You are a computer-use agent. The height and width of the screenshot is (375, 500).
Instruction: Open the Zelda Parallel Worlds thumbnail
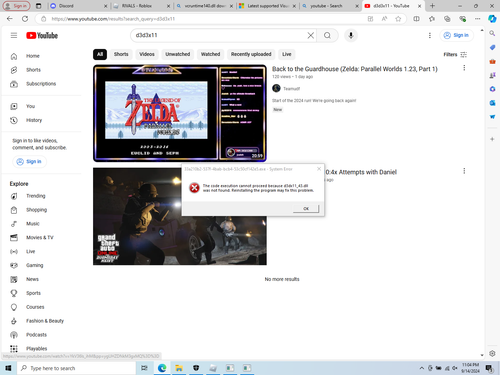tap(180, 113)
